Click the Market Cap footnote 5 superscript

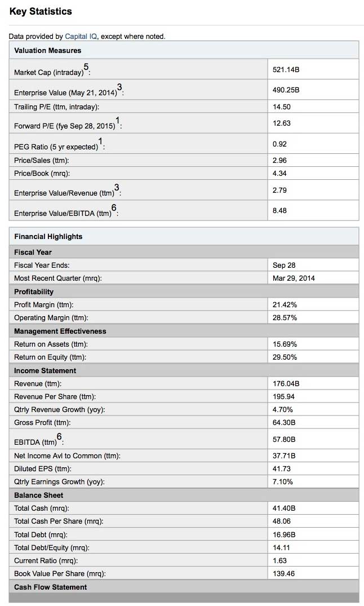pyautogui.click(x=86, y=67)
